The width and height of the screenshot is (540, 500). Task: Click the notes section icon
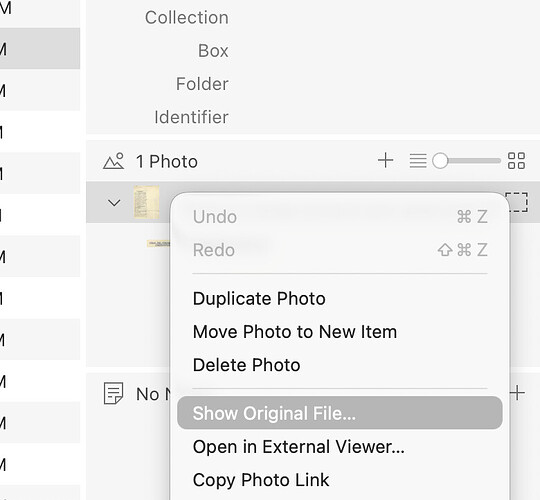tap(113, 393)
